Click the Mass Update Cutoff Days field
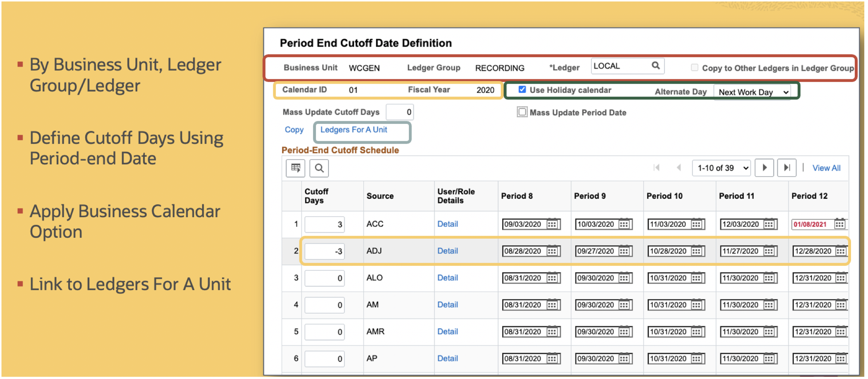868x379 pixels. pyautogui.click(x=400, y=112)
